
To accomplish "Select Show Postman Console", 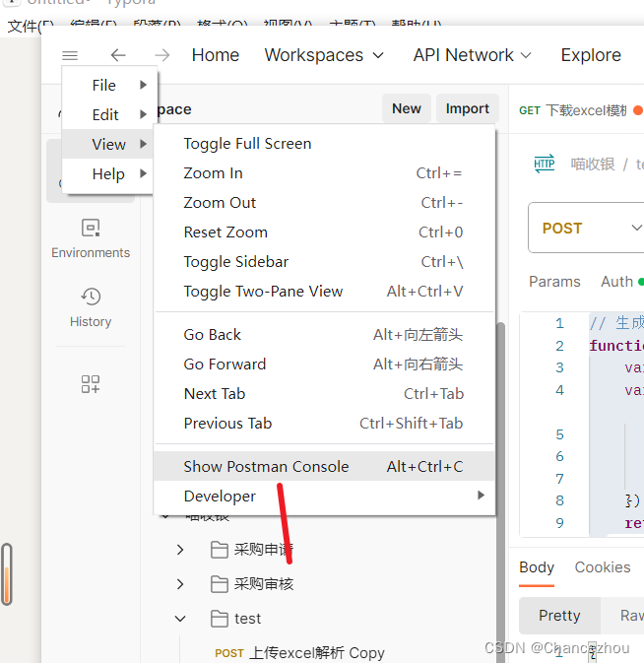I will pyautogui.click(x=324, y=466).
